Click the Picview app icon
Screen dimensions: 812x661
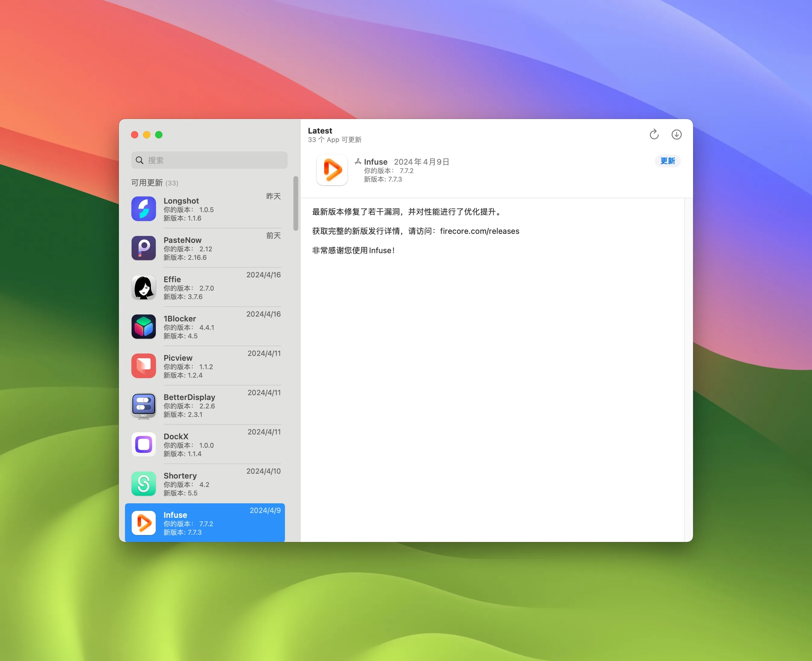pyautogui.click(x=143, y=366)
